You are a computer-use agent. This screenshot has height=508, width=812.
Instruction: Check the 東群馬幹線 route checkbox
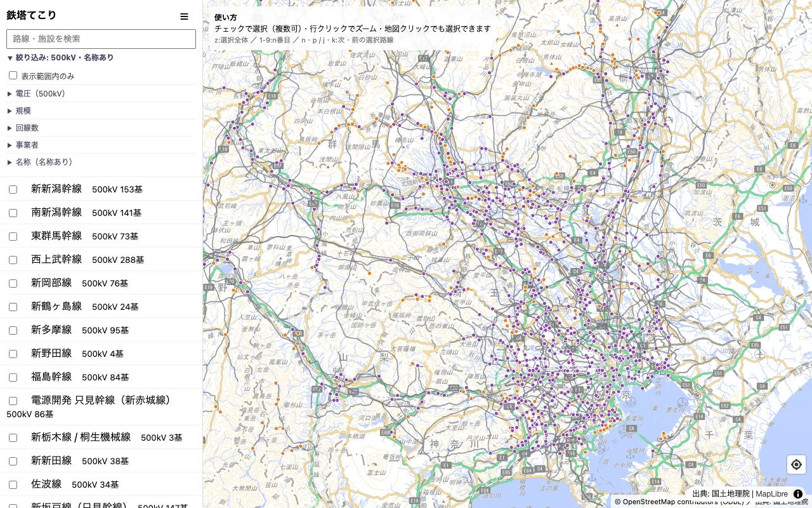click(13, 236)
